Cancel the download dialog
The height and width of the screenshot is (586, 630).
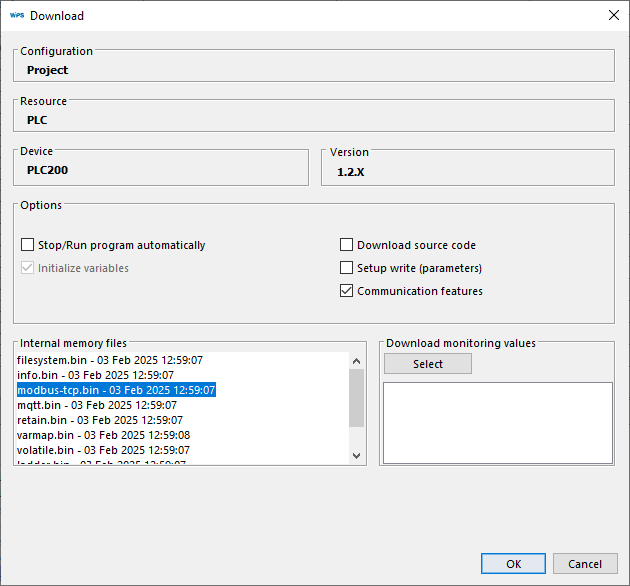point(585,564)
